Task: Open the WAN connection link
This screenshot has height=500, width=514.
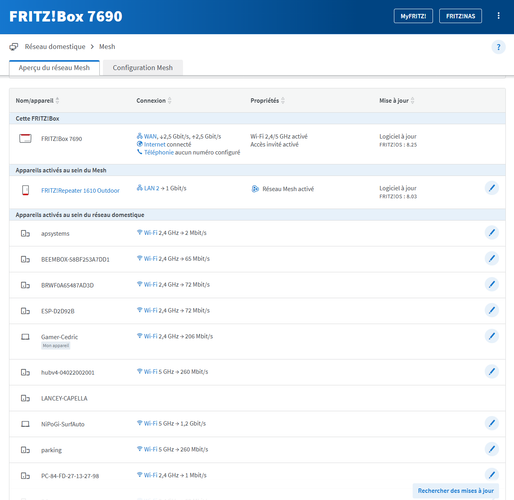Action: pos(150,136)
